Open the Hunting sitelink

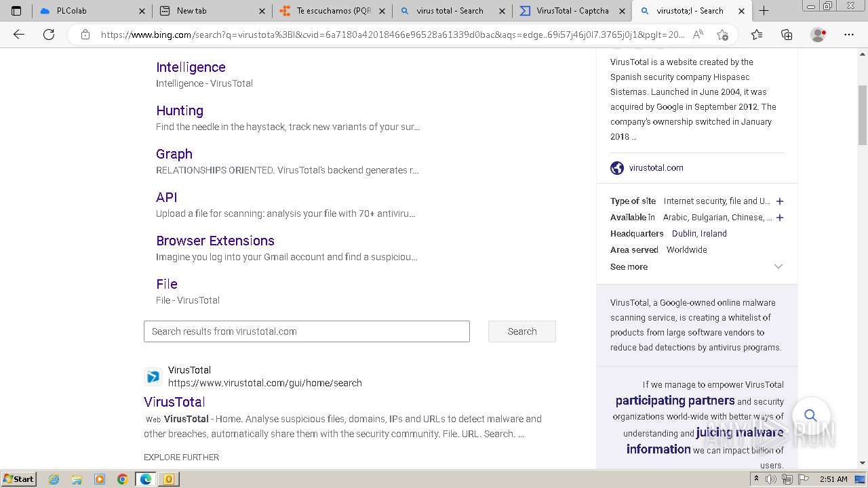coord(180,110)
